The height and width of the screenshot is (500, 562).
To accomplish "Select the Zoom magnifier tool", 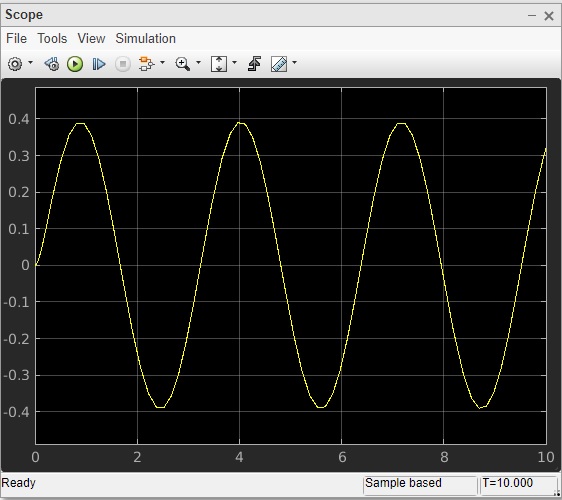I will coord(182,64).
